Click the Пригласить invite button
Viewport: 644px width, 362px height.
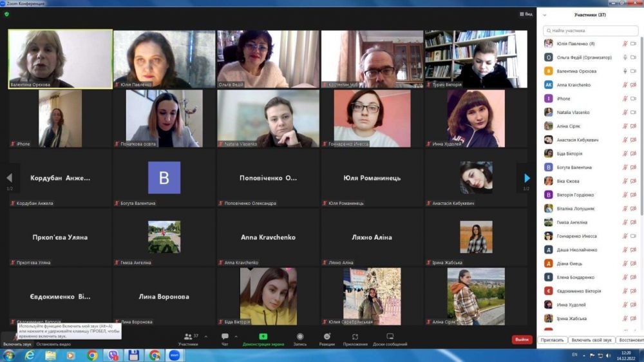pyautogui.click(x=553, y=339)
